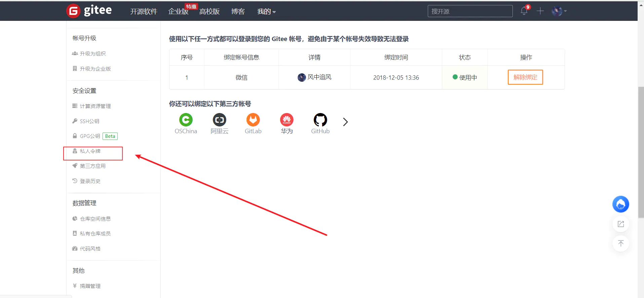
Task: Open GPG公钥 settings
Action: point(86,136)
